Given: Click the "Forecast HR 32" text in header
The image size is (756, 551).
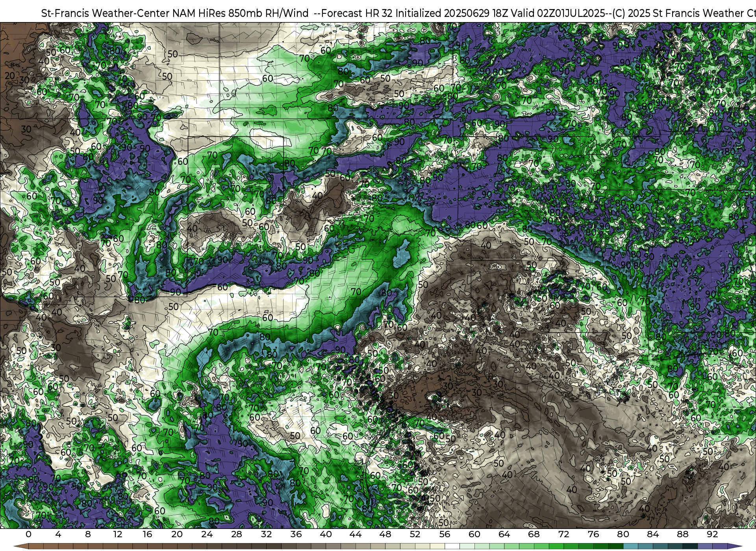Looking at the screenshot, I should click(x=357, y=13).
